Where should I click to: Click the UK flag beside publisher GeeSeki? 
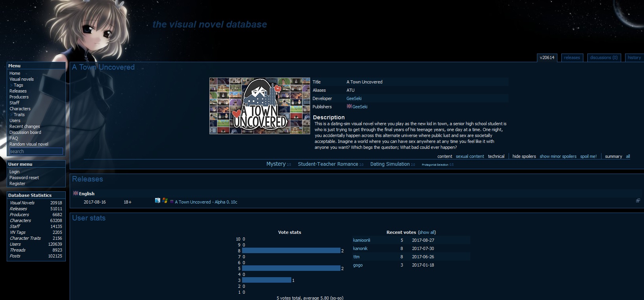pos(349,106)
